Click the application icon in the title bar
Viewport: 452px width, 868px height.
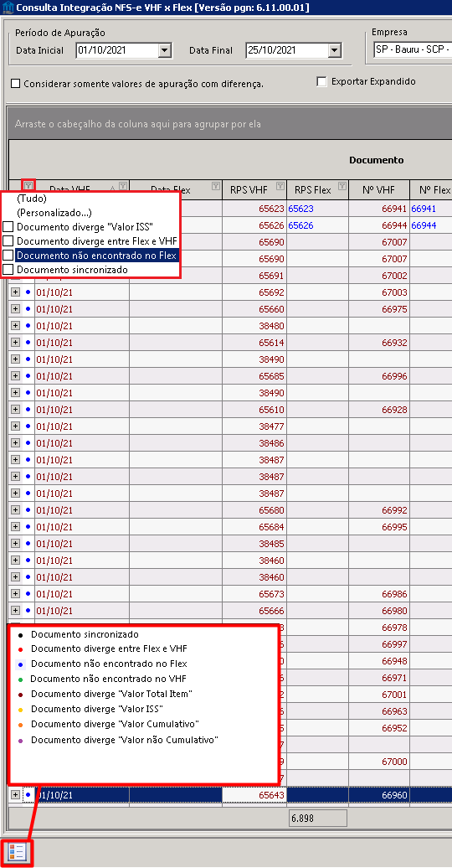click(8, 8)
